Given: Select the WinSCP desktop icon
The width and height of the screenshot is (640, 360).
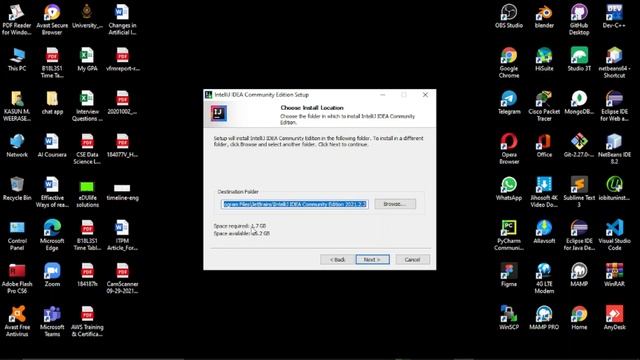Looking at the screenshot, I should click(x=509, y=318).
